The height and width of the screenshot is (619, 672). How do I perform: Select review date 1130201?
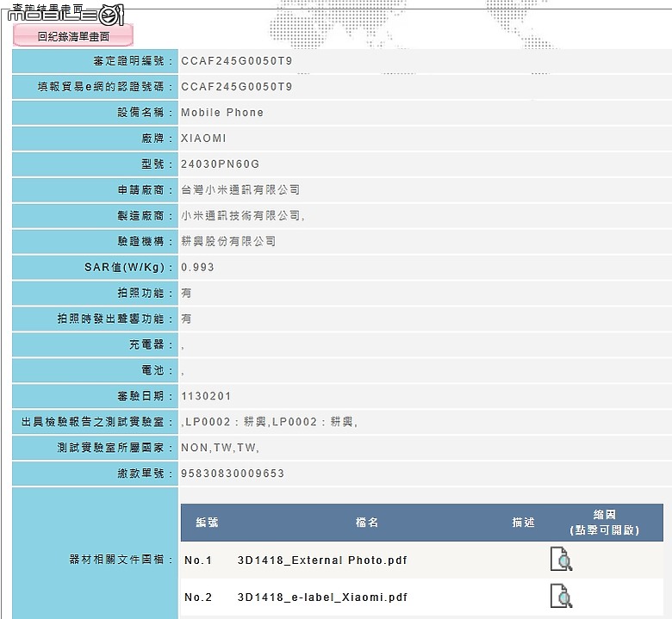point(206,396)
